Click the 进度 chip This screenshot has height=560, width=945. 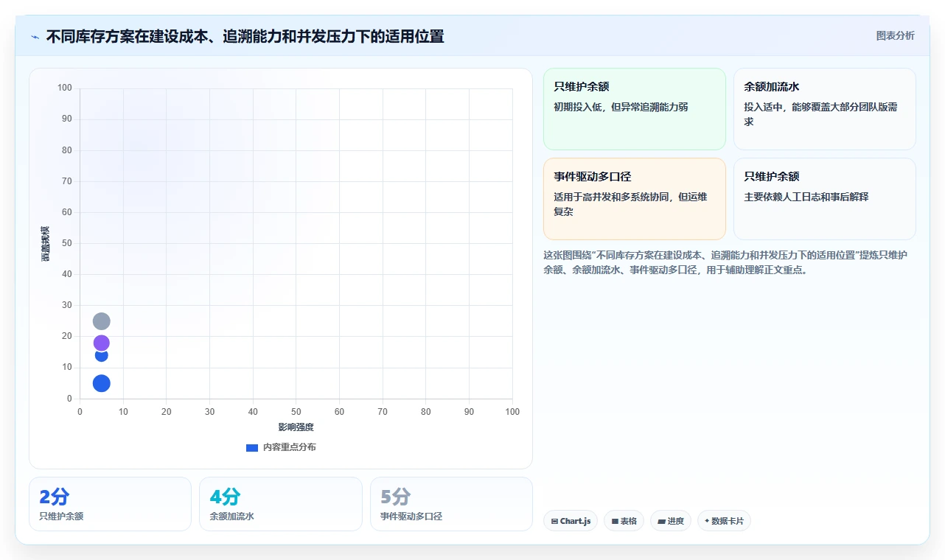(671, 521)
